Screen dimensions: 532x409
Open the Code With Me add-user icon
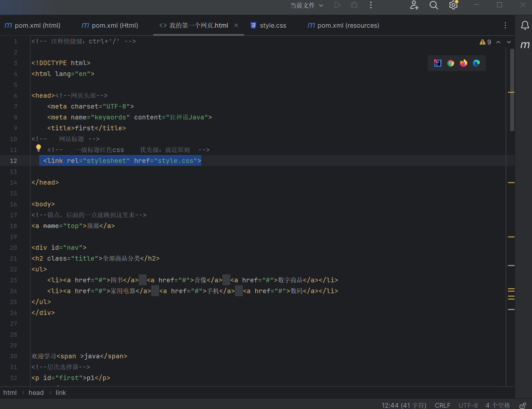pyautogui.click(x=414, y=5)
